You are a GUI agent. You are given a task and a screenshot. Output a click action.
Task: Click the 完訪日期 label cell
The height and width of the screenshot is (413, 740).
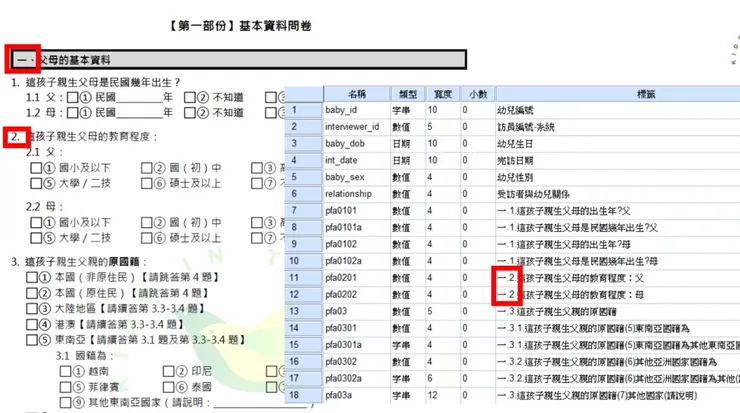pyautogui.click(x=618, y=160)
